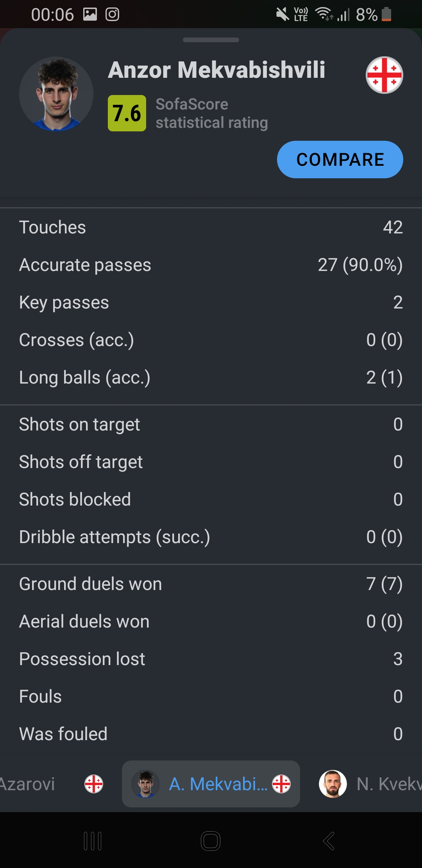
Task: Tap the Georgia flag icon beside player name
Action: [384, 75]
